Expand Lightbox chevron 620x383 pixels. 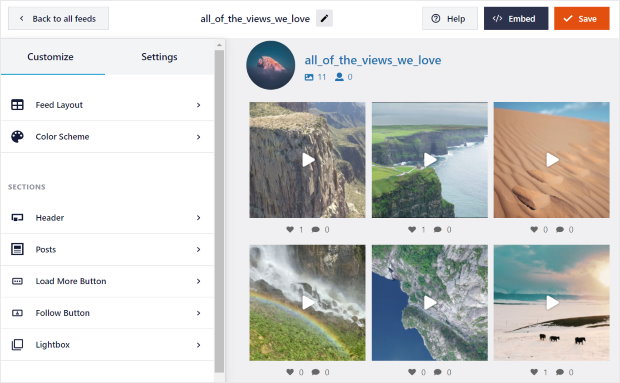click(x=198, y=345)
